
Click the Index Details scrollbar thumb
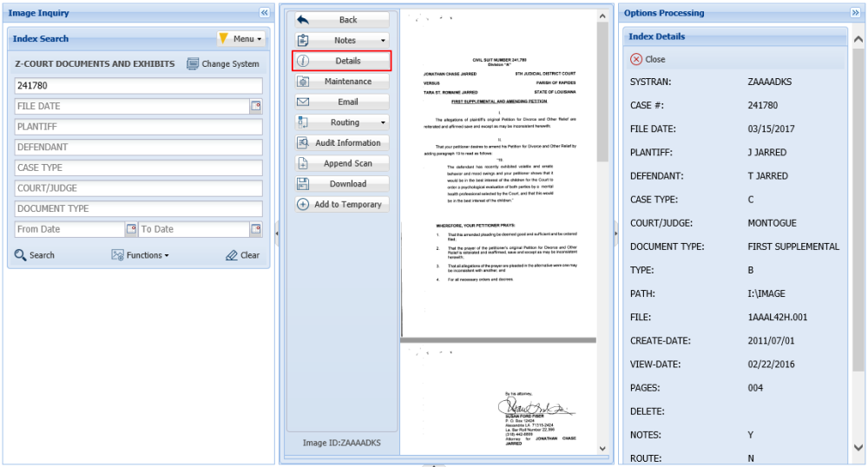point(858,210)
